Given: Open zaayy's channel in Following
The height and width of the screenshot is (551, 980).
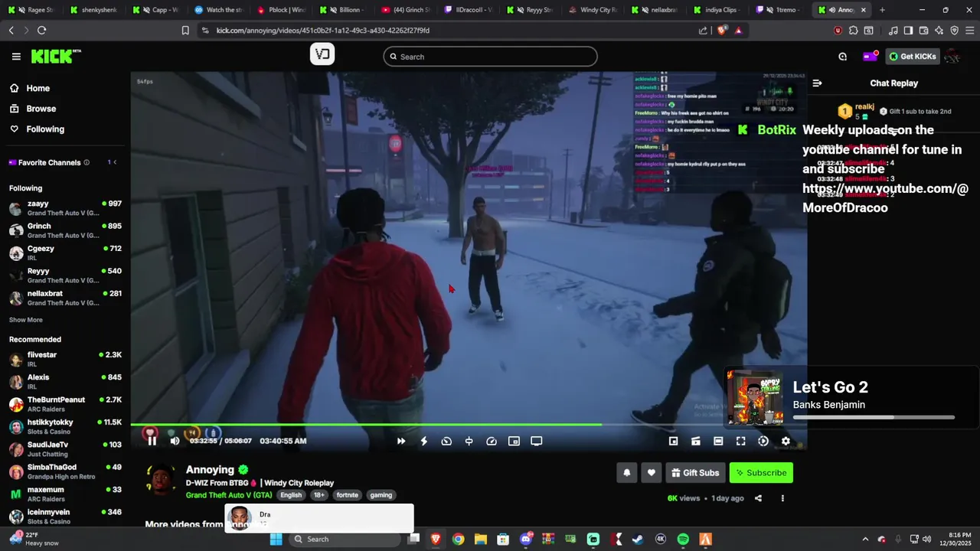Looking at the screenshot, I should [65, 208].
